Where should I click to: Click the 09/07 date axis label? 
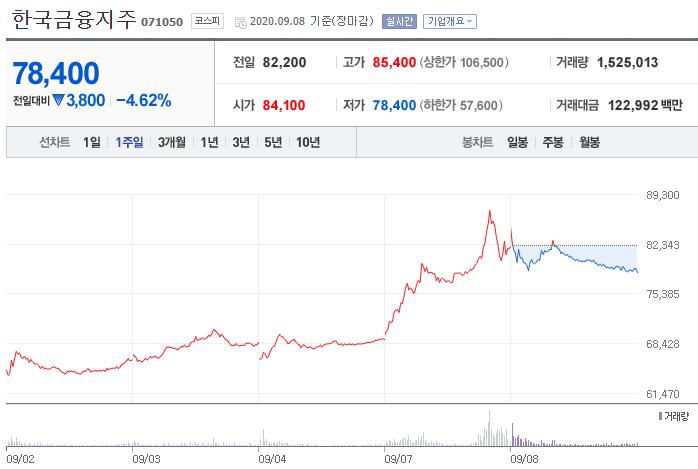point(398,459)
